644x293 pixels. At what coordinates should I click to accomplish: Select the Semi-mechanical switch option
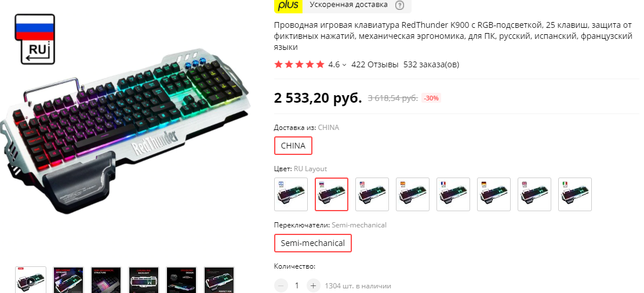313,243
